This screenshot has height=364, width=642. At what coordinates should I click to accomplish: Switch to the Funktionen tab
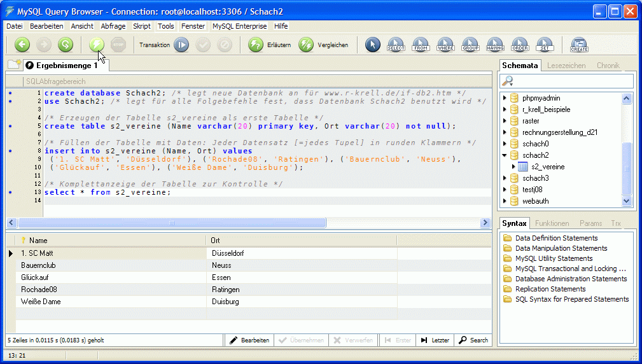coord(552,223)
